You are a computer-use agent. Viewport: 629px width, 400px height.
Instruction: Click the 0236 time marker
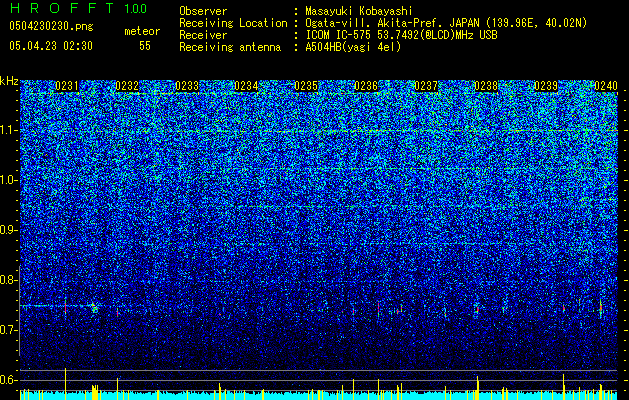(x=366, y=86)
